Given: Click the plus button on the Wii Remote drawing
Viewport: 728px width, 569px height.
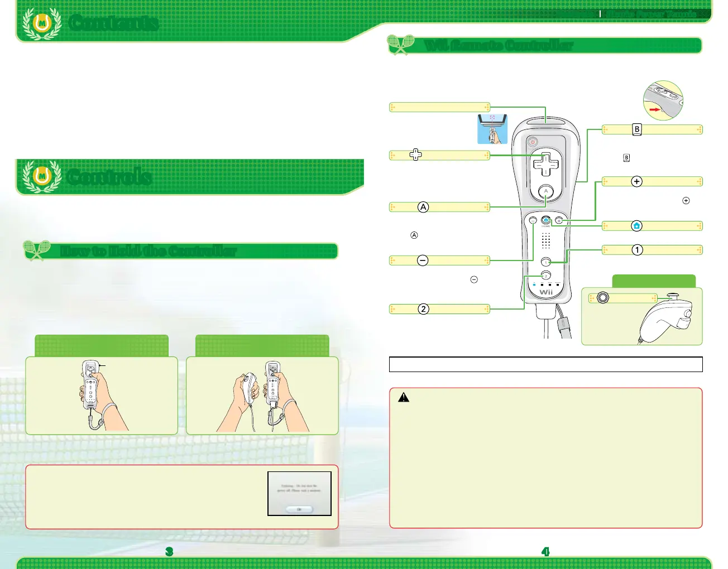Looking at the screenshot, I should 559,220.
